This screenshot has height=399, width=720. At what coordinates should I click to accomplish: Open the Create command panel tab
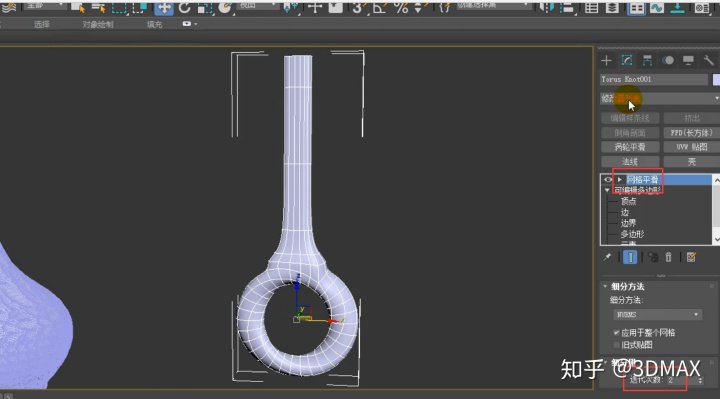(x=607, y=60)
